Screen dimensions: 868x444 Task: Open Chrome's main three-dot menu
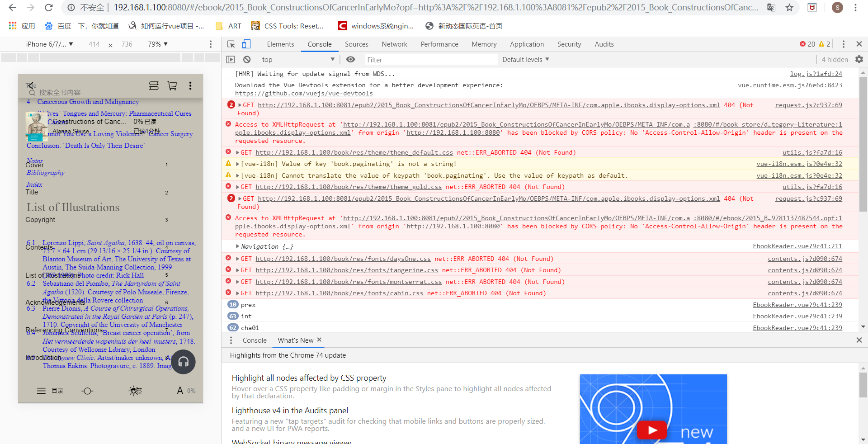pos(856,8)
